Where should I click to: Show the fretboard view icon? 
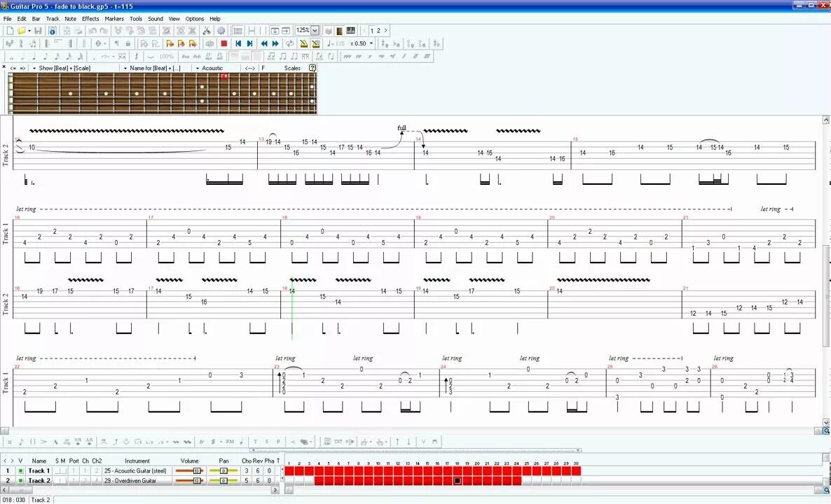[339, 31]
